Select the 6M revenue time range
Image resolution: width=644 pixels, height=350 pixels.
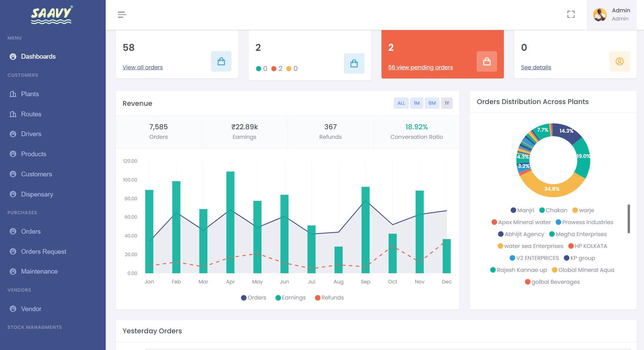pyautogui.click(x=432, y=103)
